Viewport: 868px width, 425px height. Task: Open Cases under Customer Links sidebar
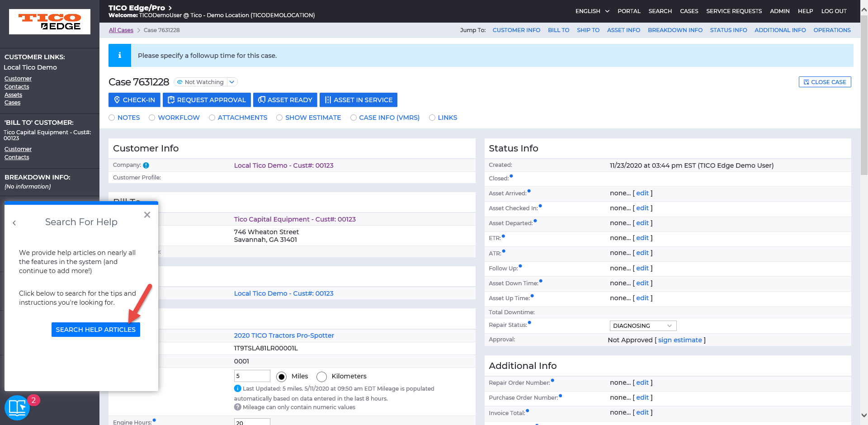click(12, 103)
